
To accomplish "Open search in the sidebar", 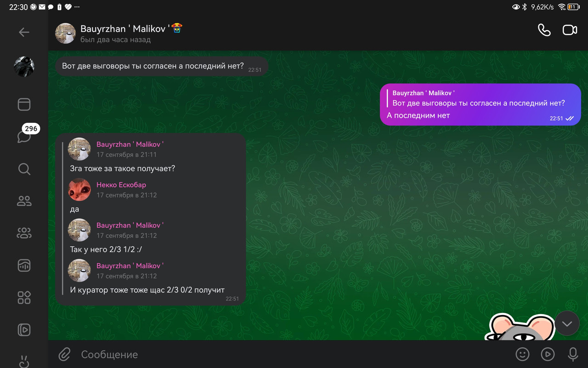I will click(24, 169).
